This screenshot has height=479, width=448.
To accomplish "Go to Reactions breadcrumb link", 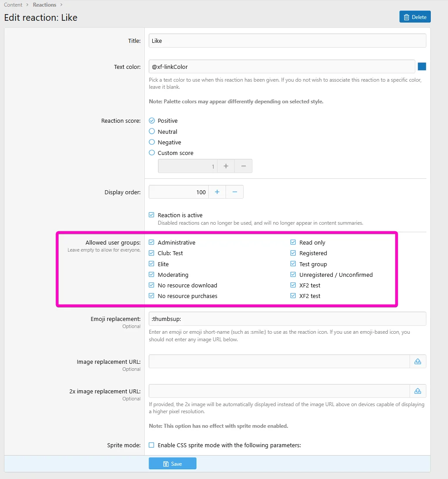I will (x=45, y=5).
